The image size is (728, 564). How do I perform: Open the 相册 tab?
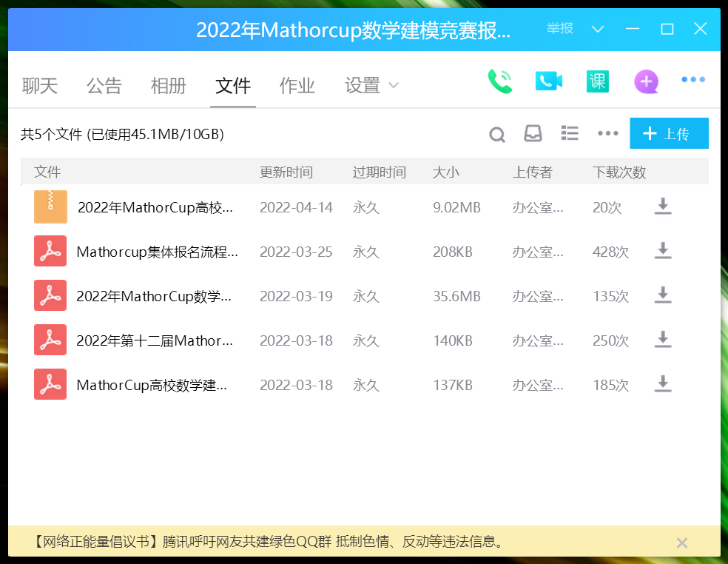(169, 86)
